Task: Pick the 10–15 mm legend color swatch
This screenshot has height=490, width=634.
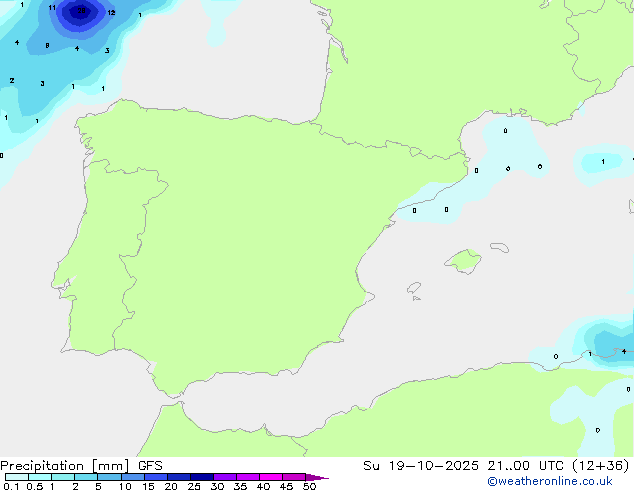Action: coord(133,477)
